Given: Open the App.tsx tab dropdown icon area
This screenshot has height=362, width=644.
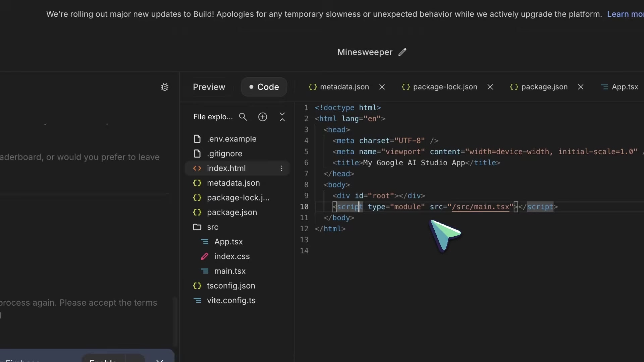Looking at the screenshot, I should pos(605,87).
